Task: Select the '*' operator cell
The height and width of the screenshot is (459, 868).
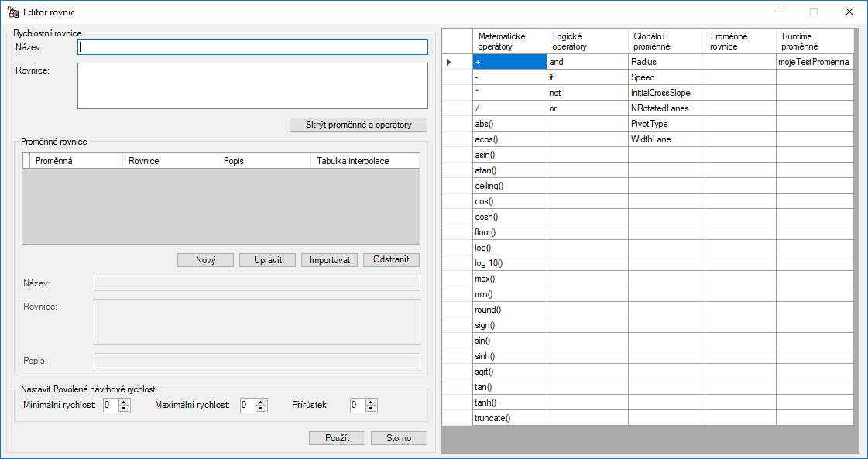Action: [x=509, y=93]
